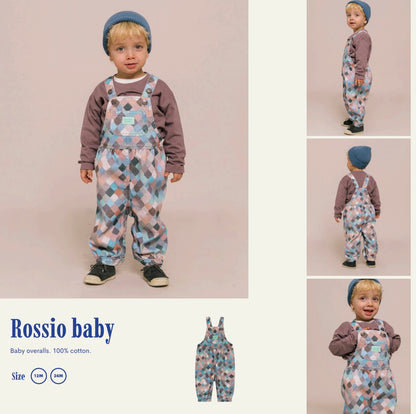
Task: Click the flat-lay overalls product image
Action: pyautogui.click(x=215, y=359)
